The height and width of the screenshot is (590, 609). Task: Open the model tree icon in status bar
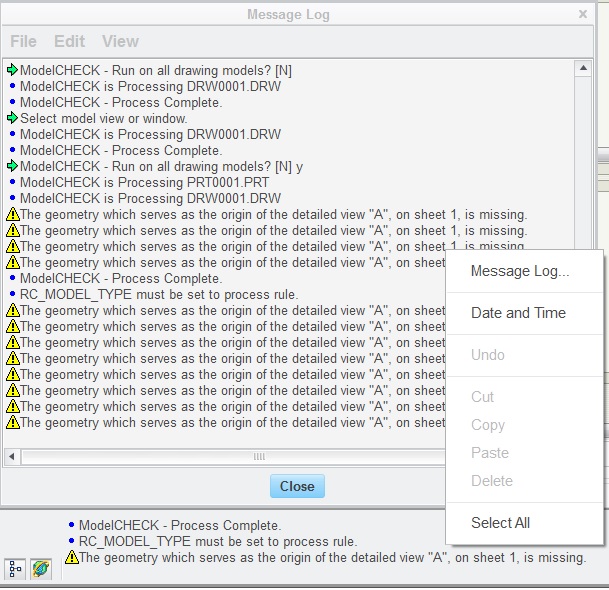click(x=15, y=569)
